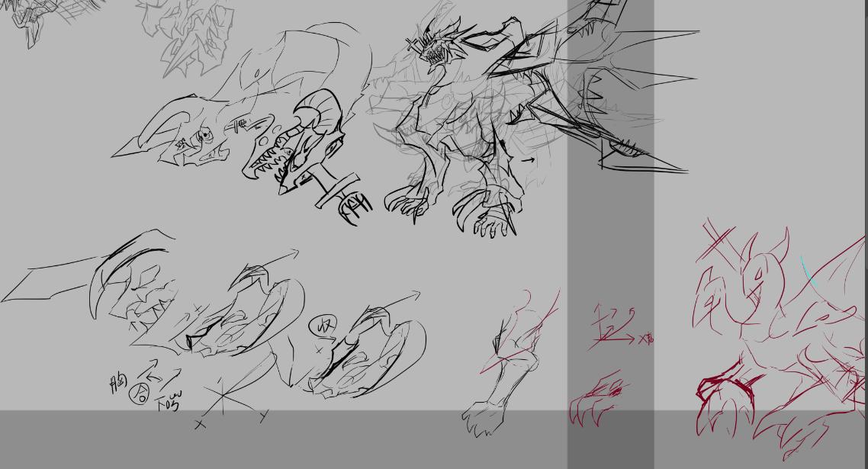Click the X mark on the axis sketch
Screen dimensions: 868x469
(200, 424)
